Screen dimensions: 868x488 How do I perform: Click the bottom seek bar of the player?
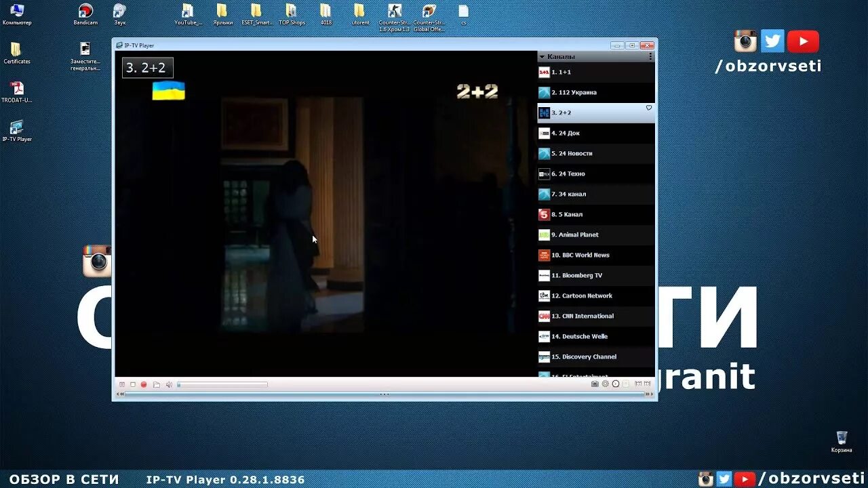384,394
